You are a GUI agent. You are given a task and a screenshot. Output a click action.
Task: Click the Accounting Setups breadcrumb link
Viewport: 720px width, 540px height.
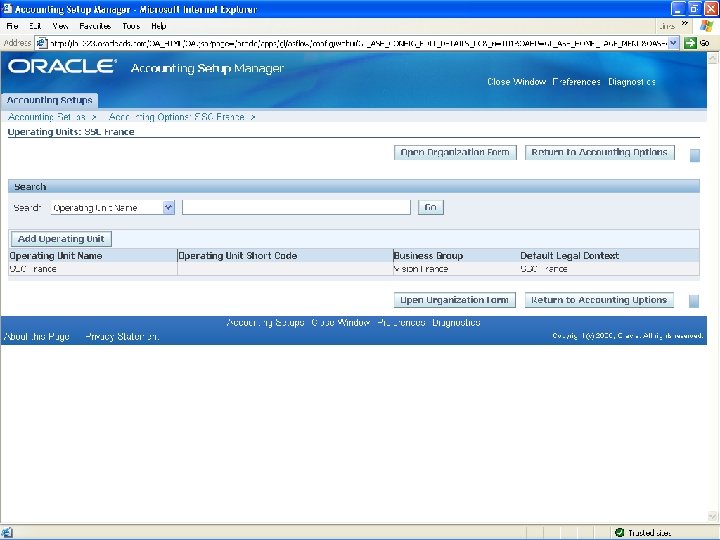pos(47,117)
